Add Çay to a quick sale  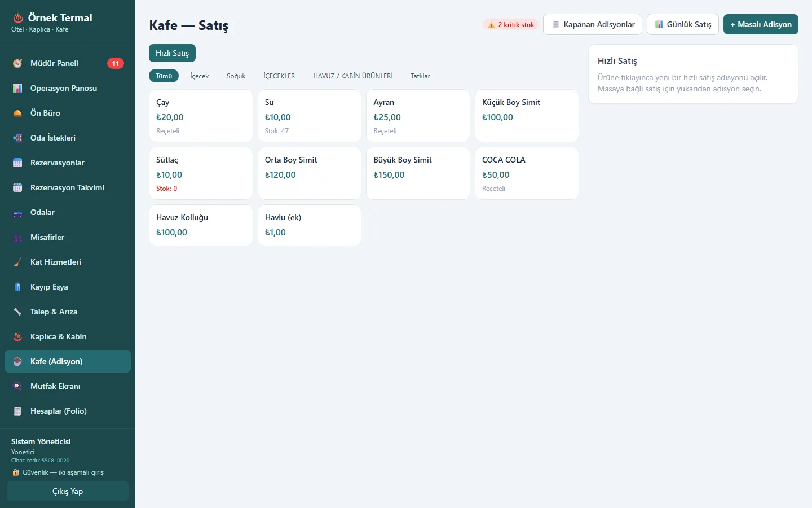click(x=201, y=116)
